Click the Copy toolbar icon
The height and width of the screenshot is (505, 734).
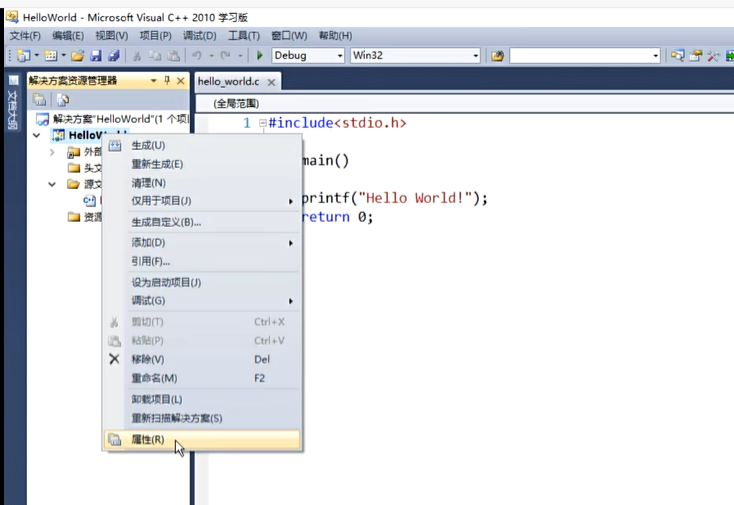(154, 56)
